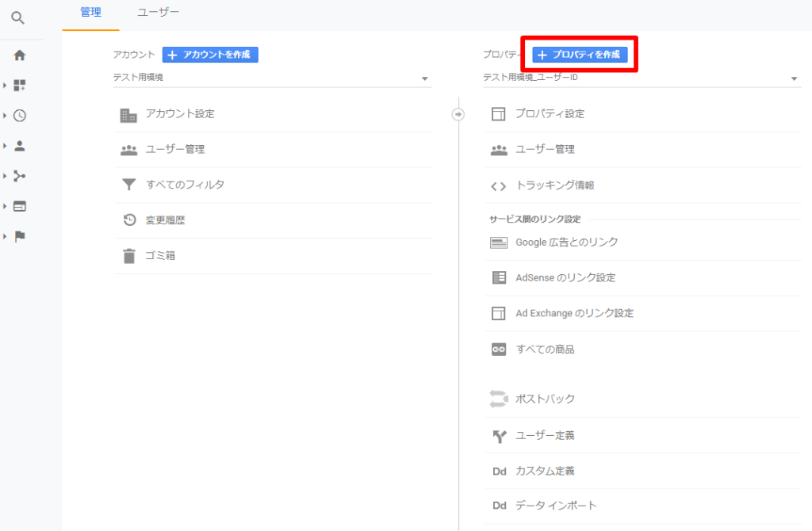Click the trash can icon beside ゴミ箱
812x531 pixels.
pyautogui.click(x=129, y=256)
